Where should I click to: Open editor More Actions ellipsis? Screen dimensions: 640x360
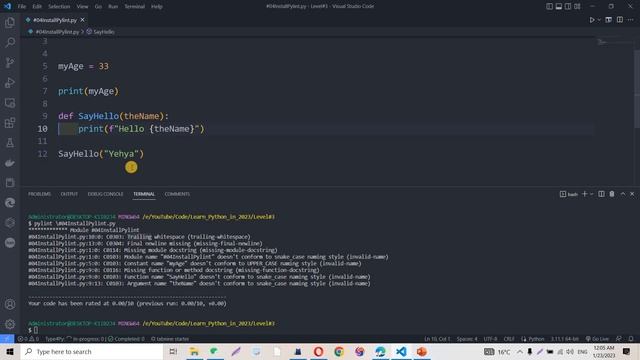click(x=631, y=20)
